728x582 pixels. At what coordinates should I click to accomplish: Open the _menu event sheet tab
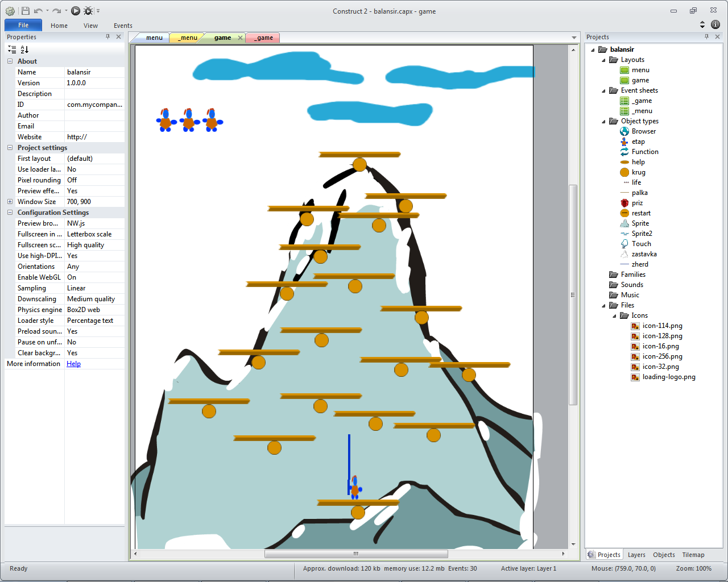click(x=188, y=38)
